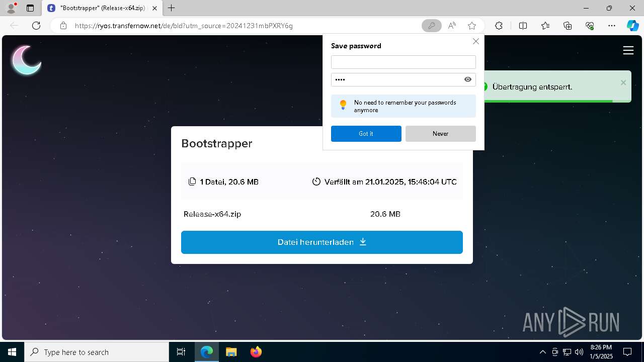Open the Copilot sidebar icon
Screen dimensions: 644x362
click(632, 26)
